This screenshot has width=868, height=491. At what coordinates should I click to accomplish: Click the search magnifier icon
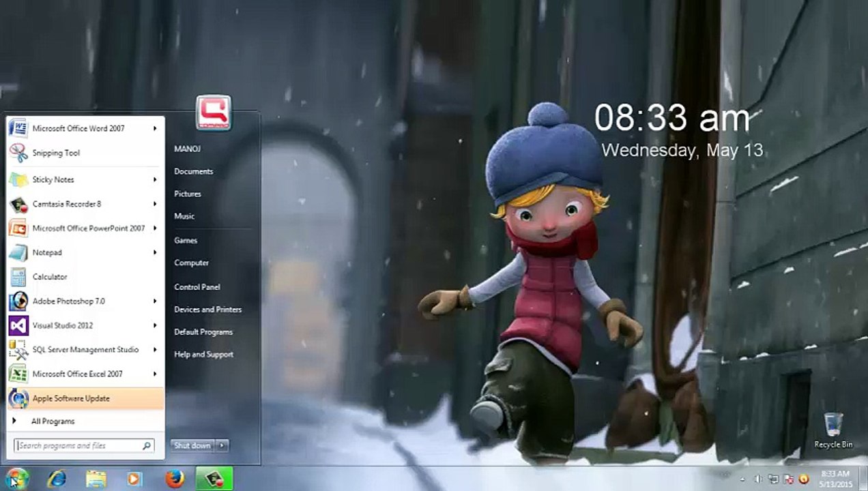click(x=146, y=446)
